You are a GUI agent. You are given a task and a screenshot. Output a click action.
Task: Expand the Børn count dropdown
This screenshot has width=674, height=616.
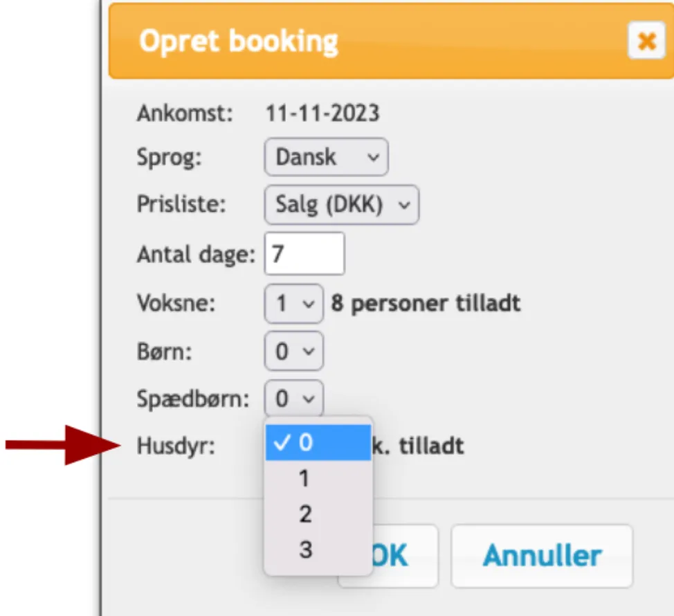[293, 352]
